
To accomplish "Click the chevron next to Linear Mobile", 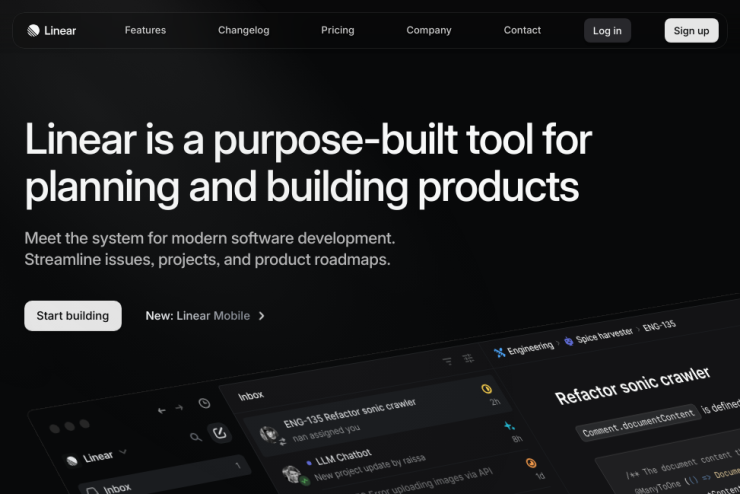I will click(261, 316).
